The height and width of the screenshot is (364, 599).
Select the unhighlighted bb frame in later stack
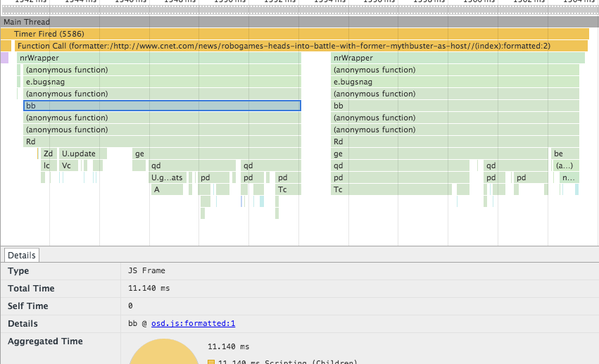point(455,106)
